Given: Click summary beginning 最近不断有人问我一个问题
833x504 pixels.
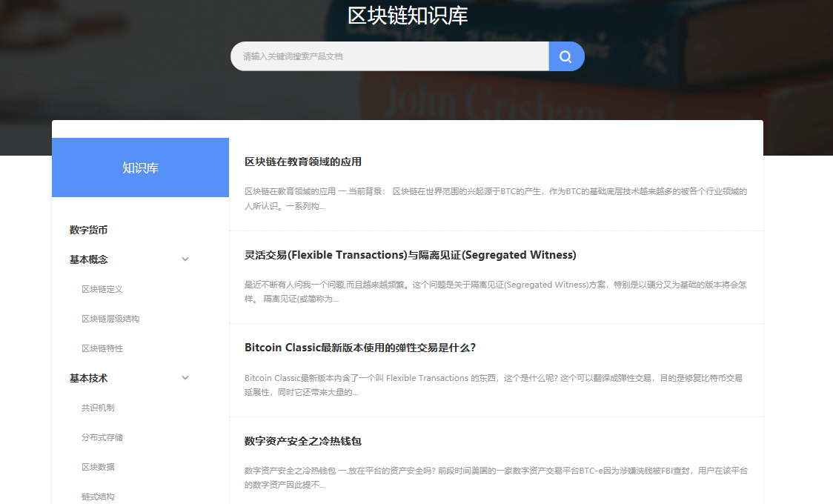Looking at the screenshot, I should tap(496, 291).
